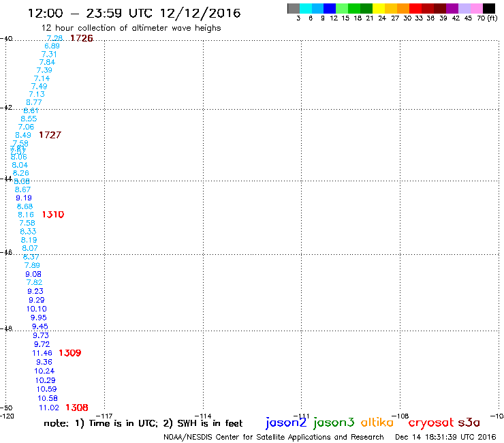Select the altika legend label
This screenshot has height=443, width=504.
(x=377, y=423)
